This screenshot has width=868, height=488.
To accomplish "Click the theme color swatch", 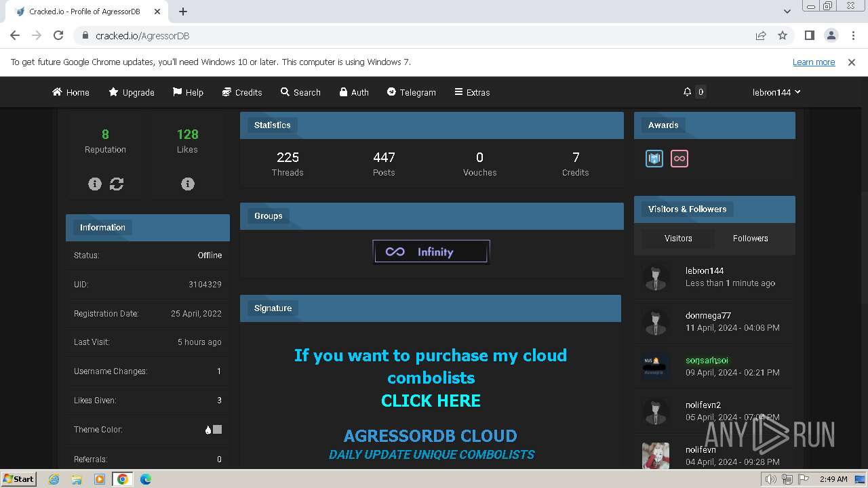I will tap(217, 429).
